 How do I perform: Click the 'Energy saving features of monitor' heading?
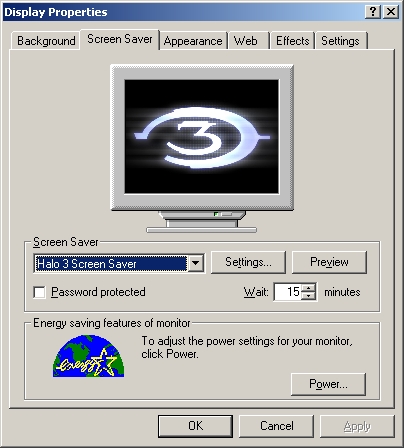tap(112, 323)
